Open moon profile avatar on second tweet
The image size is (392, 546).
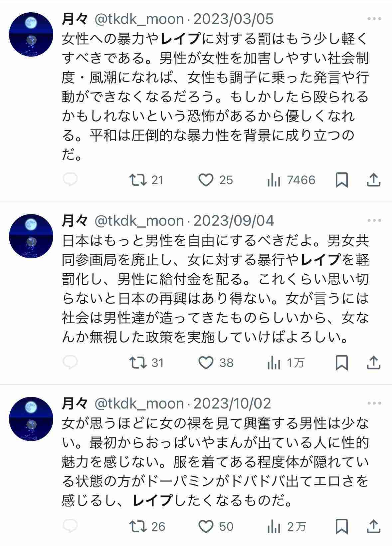[x=31, y=236]
